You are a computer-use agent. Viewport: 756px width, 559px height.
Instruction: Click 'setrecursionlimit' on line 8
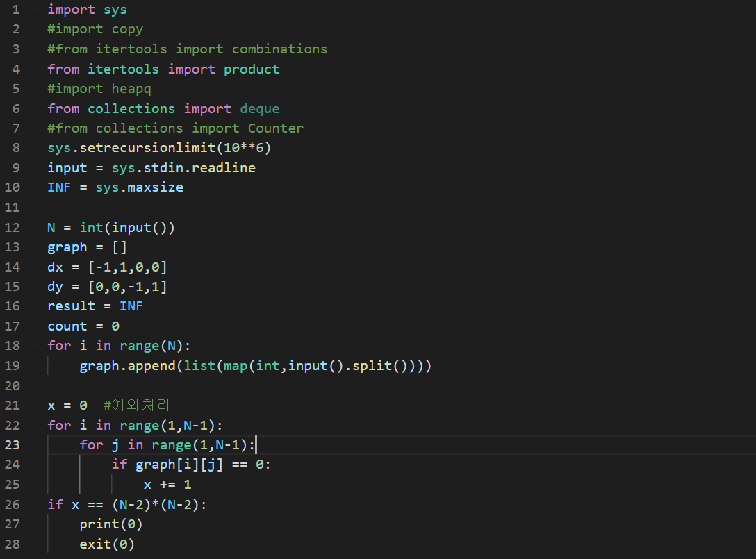(x=147, y=147)
